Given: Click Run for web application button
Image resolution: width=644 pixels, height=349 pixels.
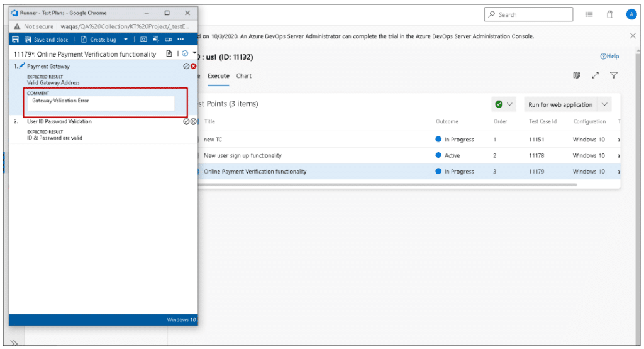Looking at the screenshot, I should (x=560, y=104).
